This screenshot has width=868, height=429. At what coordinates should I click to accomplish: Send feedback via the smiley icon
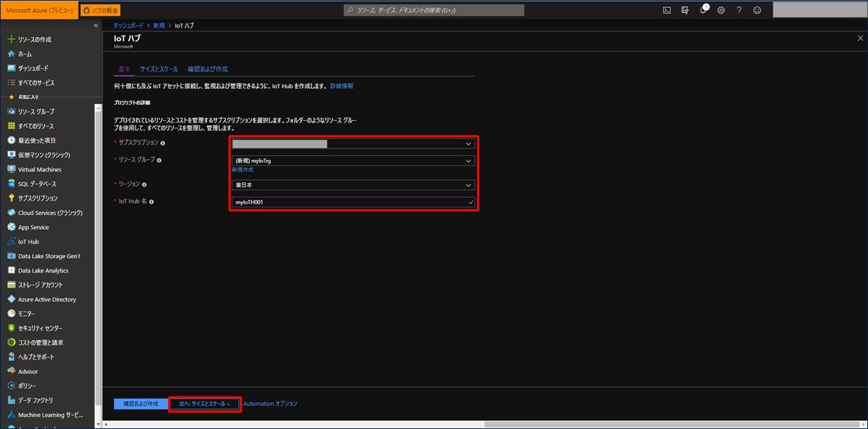click(757, 10)
